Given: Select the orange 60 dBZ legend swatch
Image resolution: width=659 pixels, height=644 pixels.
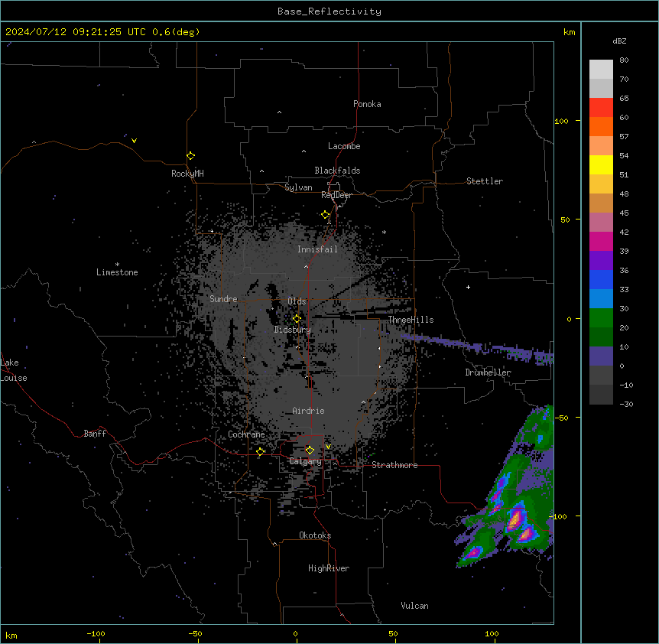Looking at the screenshot, I should 601,126.
